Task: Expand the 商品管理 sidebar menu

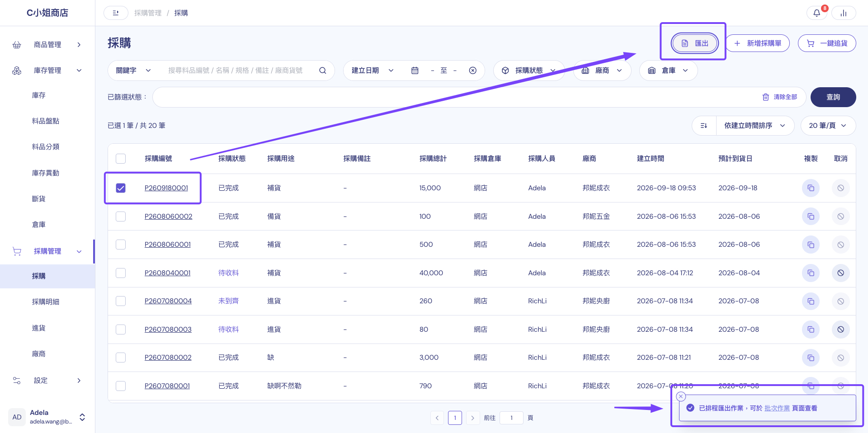Action: coord(47,45)
